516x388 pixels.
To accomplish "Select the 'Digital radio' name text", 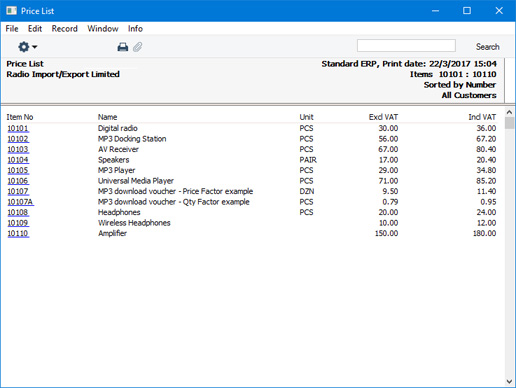I will click(x=118, y=128).
